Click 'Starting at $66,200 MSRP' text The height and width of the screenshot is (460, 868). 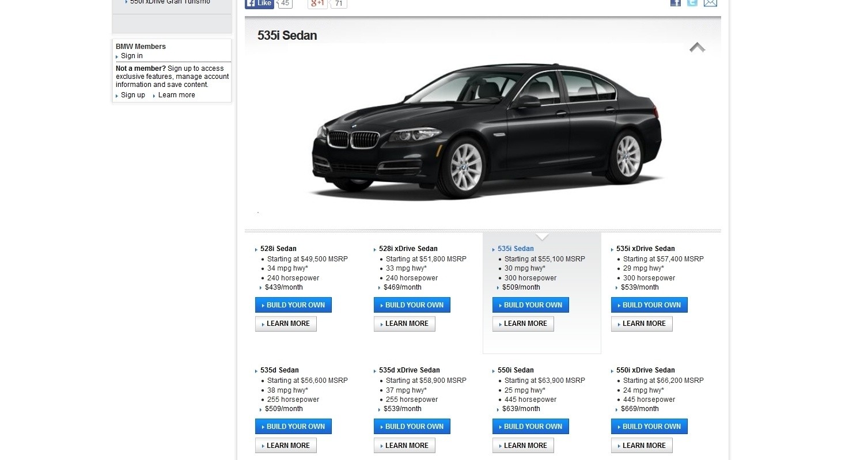tap(664, 381)
